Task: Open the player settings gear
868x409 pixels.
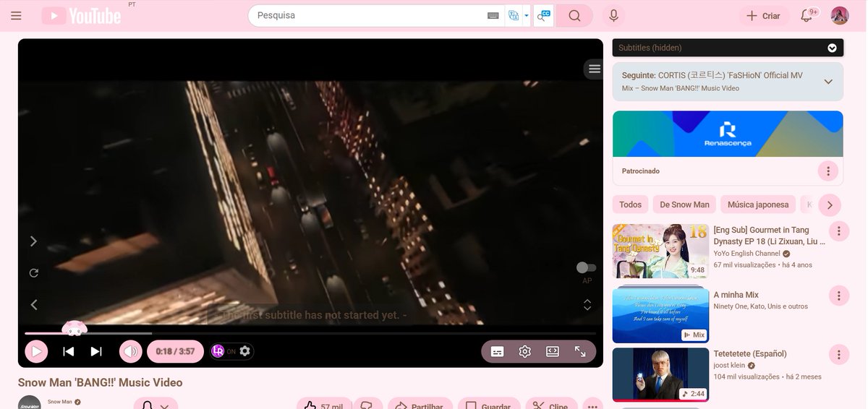Action: point(525,352)
